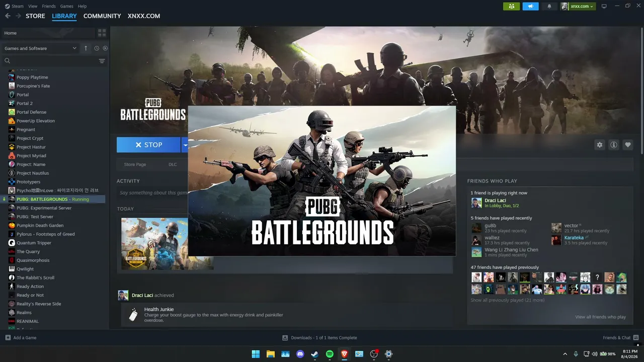
Task: Open the Games menu
Action: point(66,6)
